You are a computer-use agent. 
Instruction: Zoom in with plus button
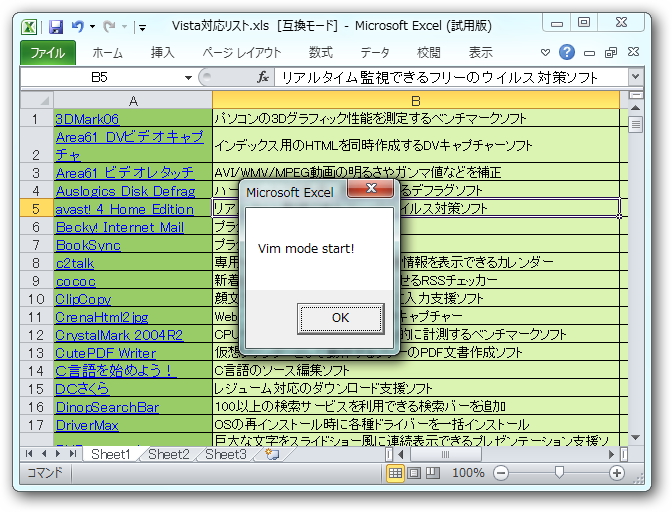pos(617,473)
